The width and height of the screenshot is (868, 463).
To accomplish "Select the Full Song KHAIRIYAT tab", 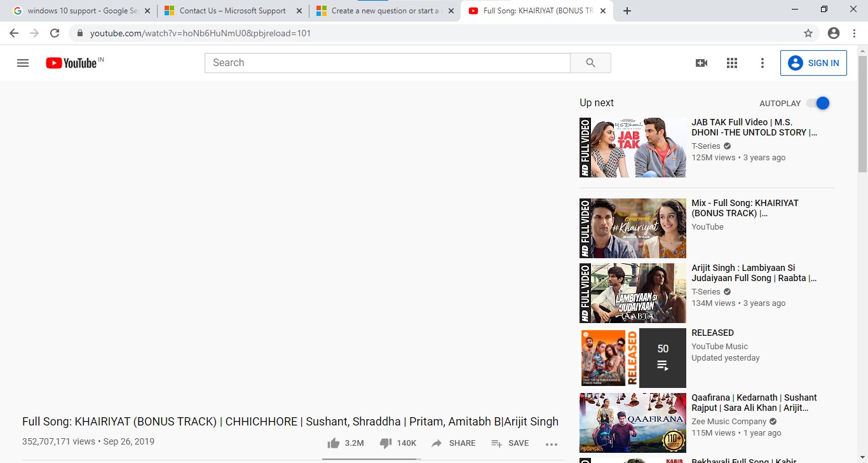I will (537, 11).
